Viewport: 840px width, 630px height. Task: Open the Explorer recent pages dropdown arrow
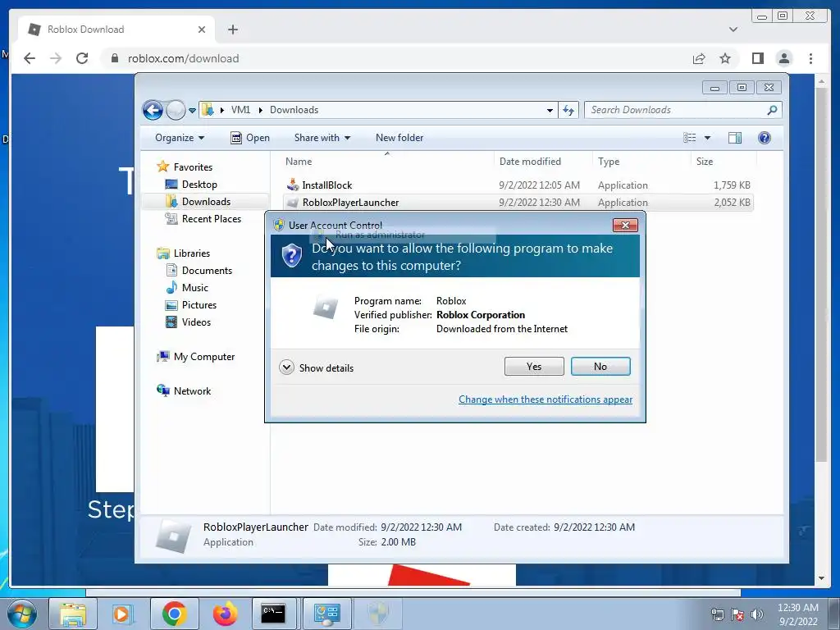tap(192, 111)
